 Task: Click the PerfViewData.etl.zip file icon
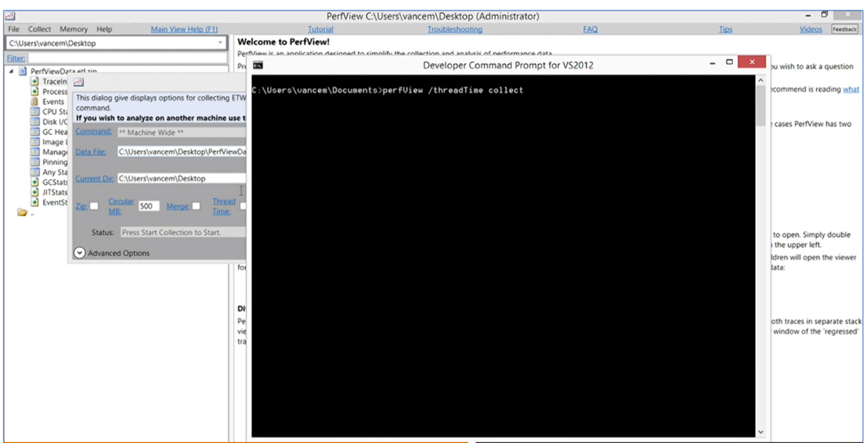(23, 71)
